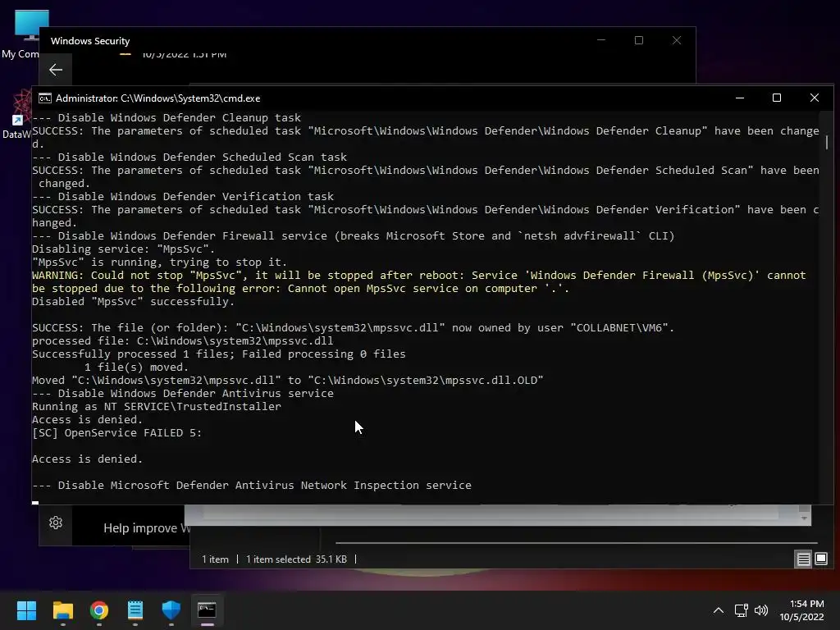The image size is (840, 630).
Task: Click the "1 item" status bar text
Action: (215, 559)
